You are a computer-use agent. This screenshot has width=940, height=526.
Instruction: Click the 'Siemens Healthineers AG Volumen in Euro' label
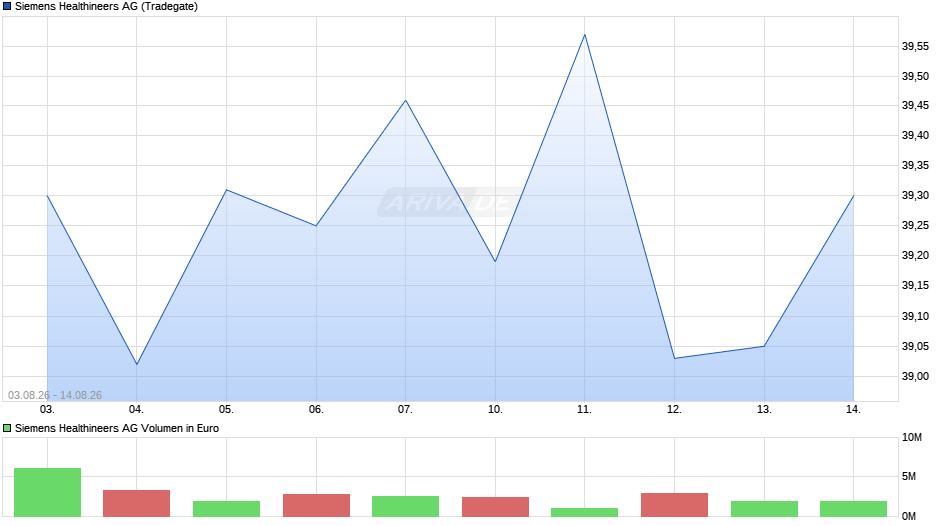117,428
